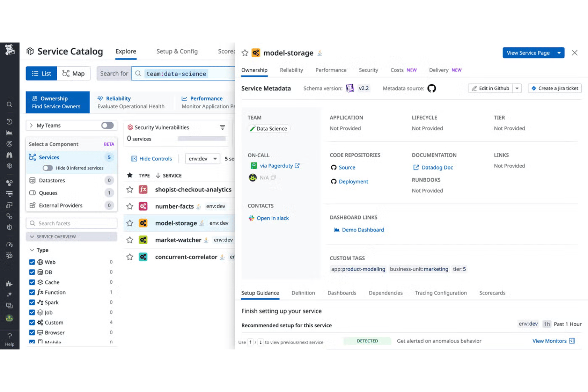Expand the My Teams chevron

pos(31,126)
